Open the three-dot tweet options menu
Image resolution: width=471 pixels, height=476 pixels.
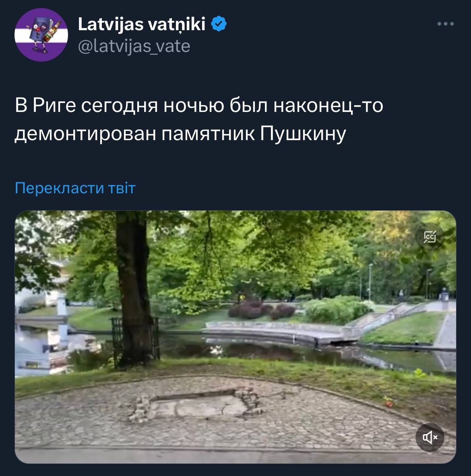pos(446,24)
